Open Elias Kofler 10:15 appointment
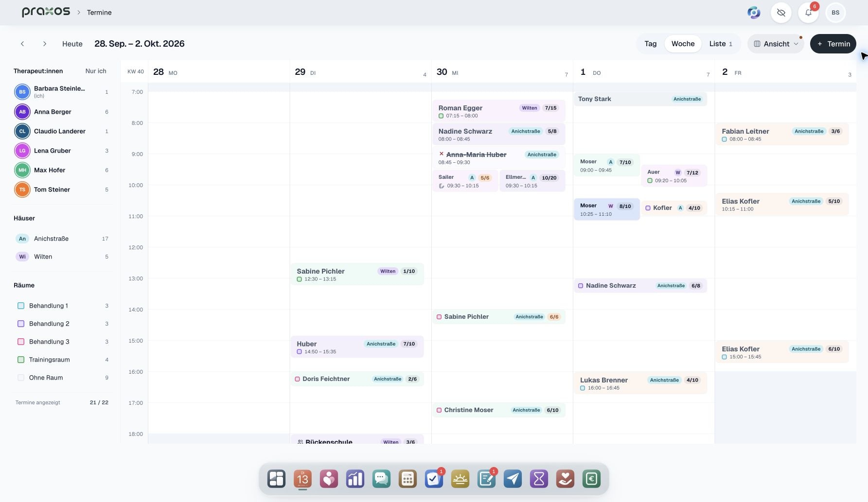This screenshot has height=502, width=868. click(782, 205)
